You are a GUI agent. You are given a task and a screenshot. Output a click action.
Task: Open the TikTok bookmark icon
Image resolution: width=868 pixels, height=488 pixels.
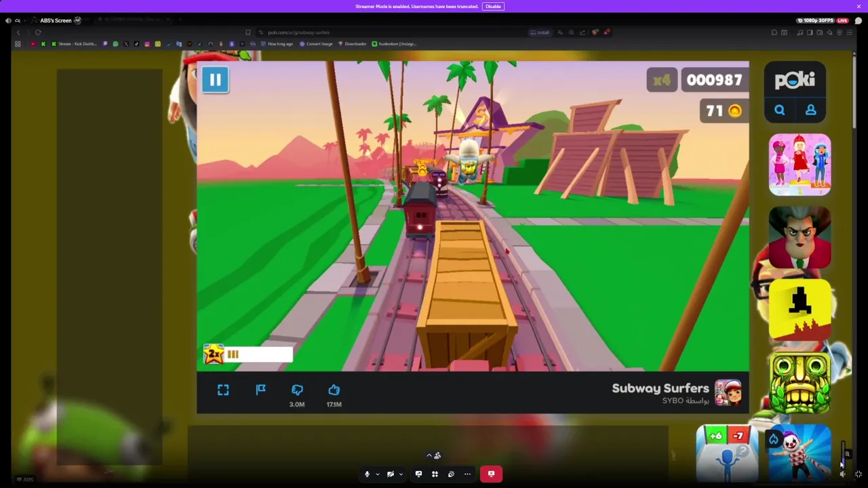coord(136,44)
